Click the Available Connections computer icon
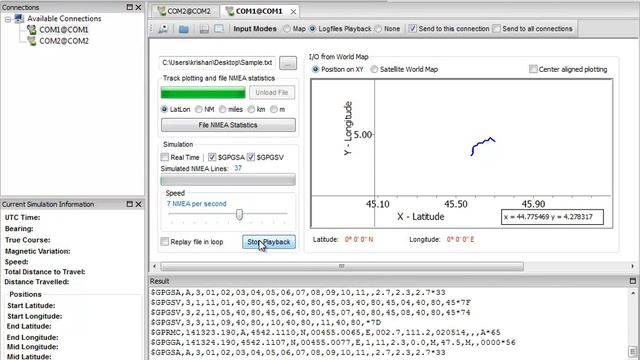 tap(19, 18)
